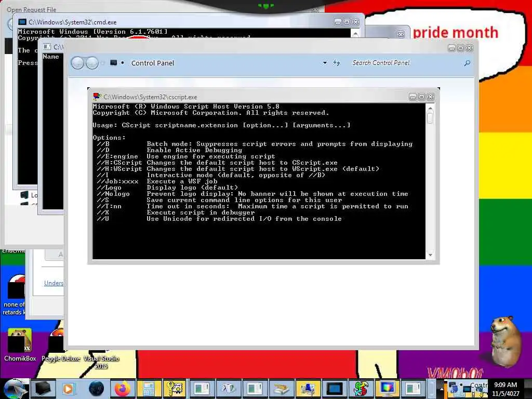This screenshot has width=532, height=399.
Task: Click the dark globe taskbar icon
Action: tap(96, 389)
